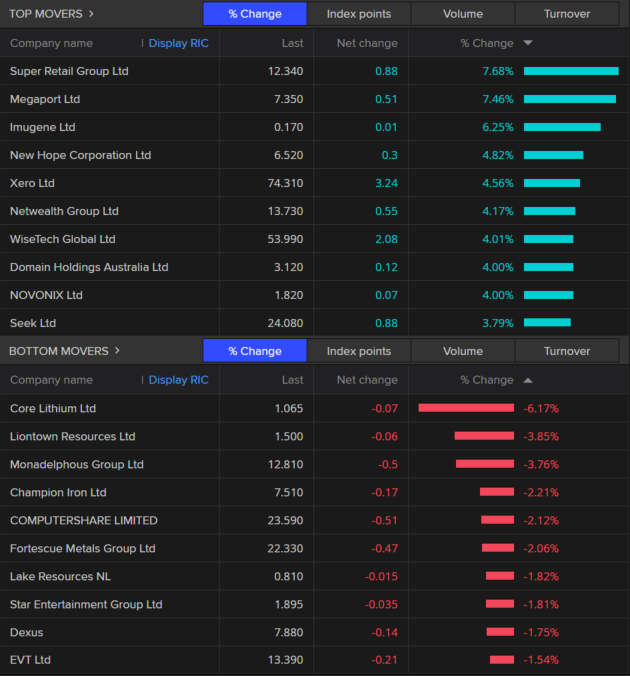630x676 pixels.
Task: Click EVT Ltd percent change -1.54%
Action: (541, 660)
